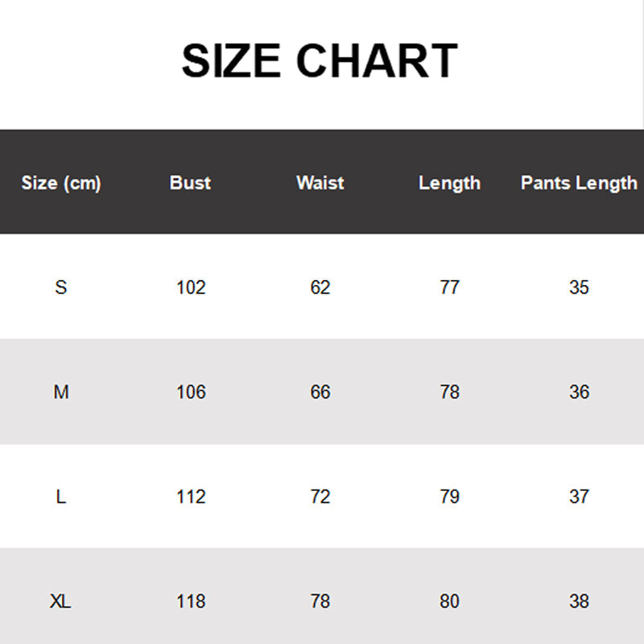644x644 pixels.
Task: Click the Pants Length column header
Action: point(578,183)
